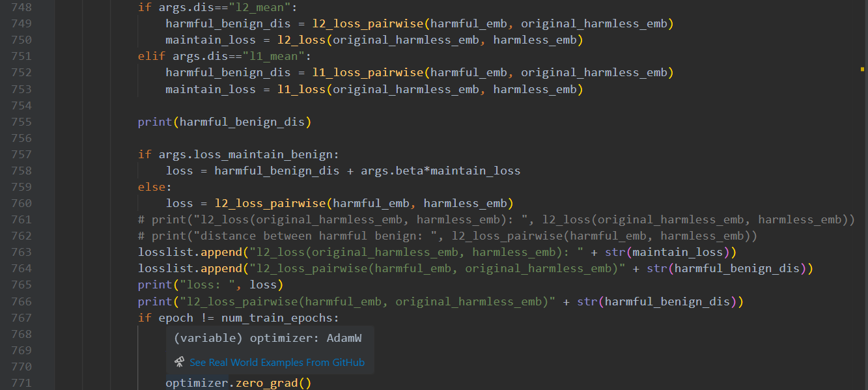Click the else keyword on line 759
This screenshot has width=868, height=390.
coord(152,187)
